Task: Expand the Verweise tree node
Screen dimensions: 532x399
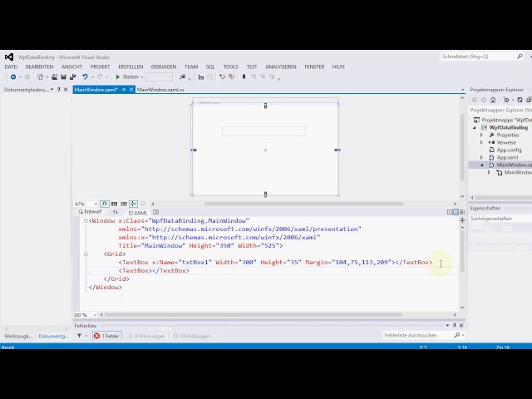Action: point(481,143)
